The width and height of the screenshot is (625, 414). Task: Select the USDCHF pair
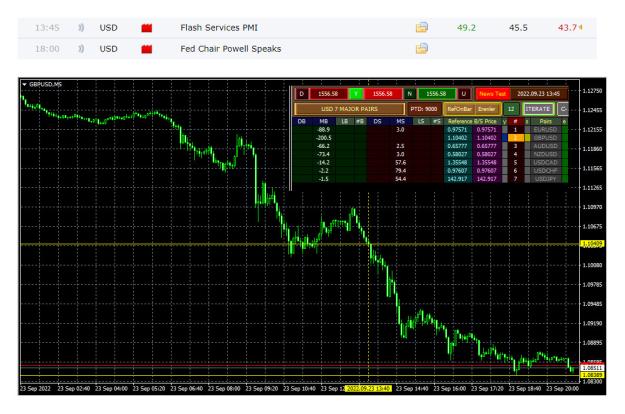[545, 171]
